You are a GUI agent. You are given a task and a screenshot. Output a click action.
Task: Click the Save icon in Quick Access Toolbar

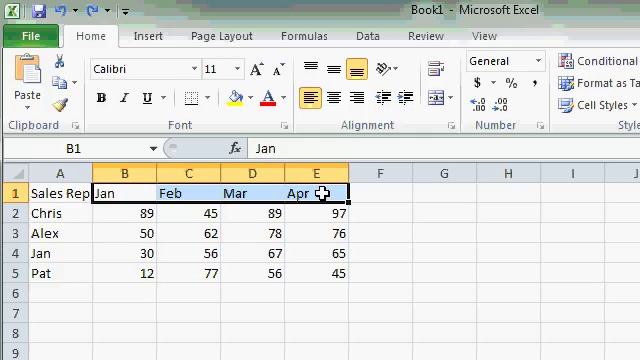coord(39,11)
